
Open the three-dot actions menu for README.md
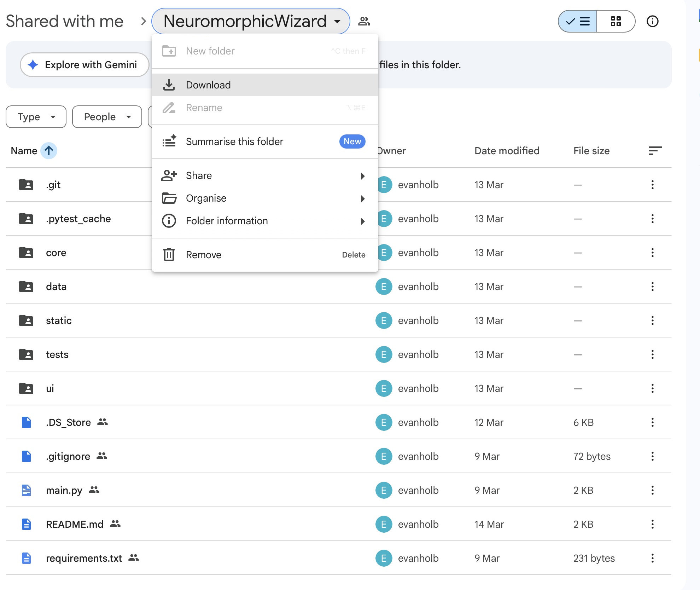[652, 524]
